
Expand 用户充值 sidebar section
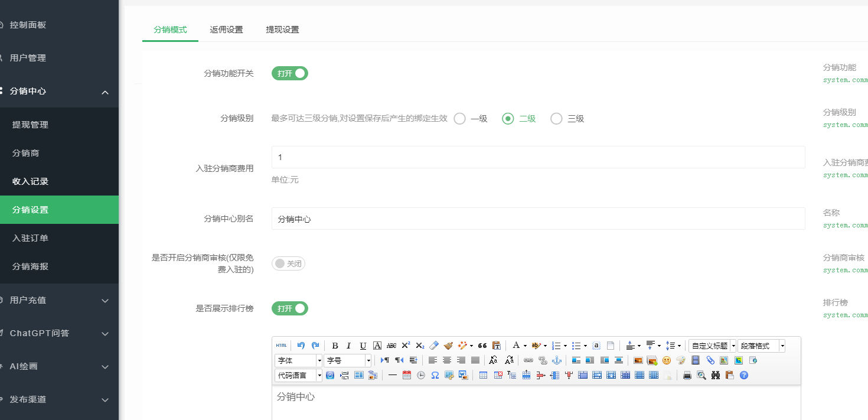pos(105,300)
